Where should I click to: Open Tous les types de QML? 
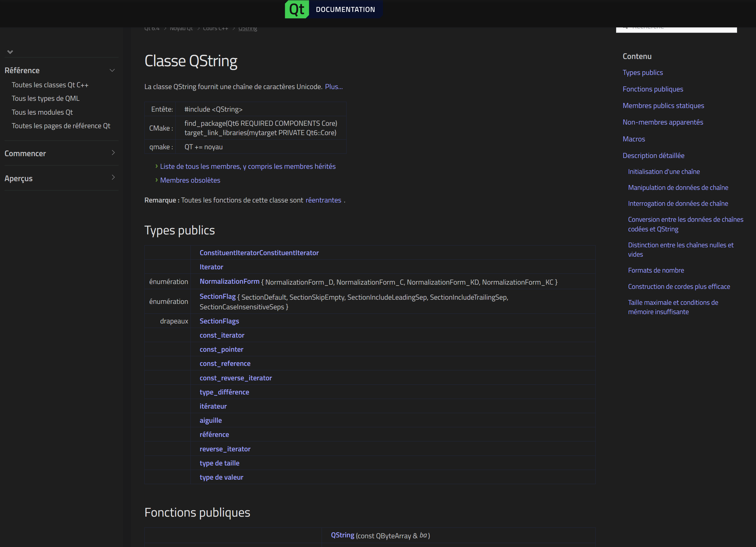tap(46, 98)
